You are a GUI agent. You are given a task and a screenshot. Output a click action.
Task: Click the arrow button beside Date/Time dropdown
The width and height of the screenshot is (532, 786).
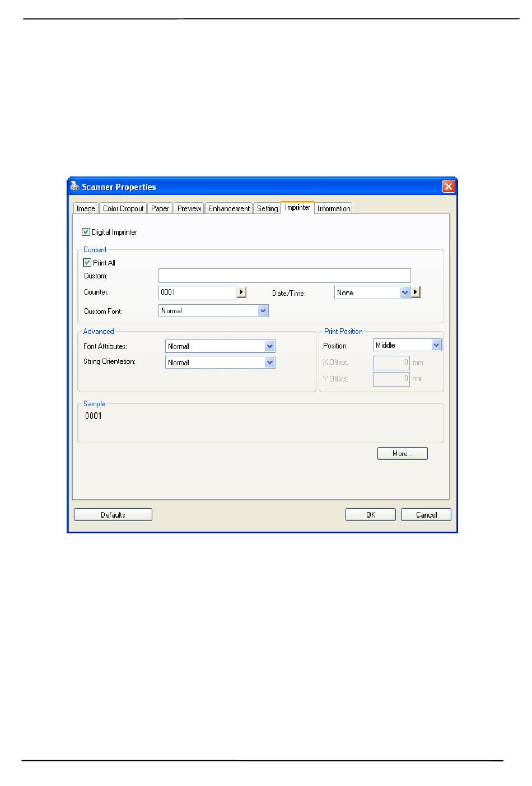pyautogui.click(x=416, y=292)
